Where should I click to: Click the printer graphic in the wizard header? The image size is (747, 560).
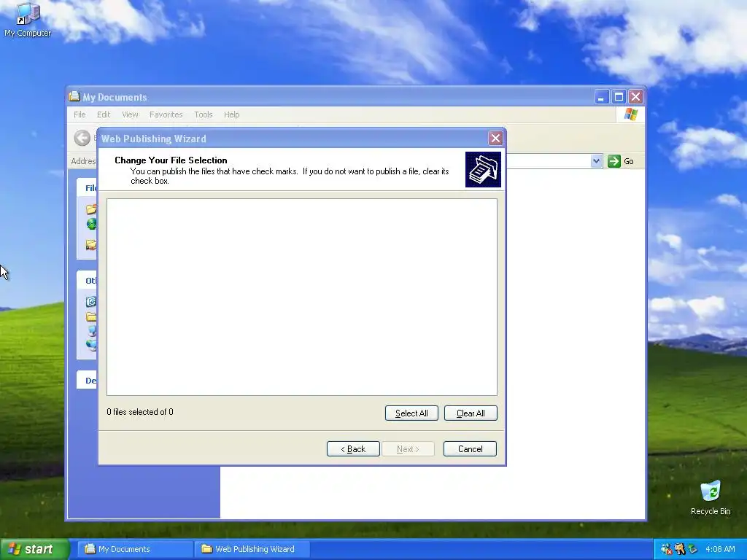[x=483, y=169]
